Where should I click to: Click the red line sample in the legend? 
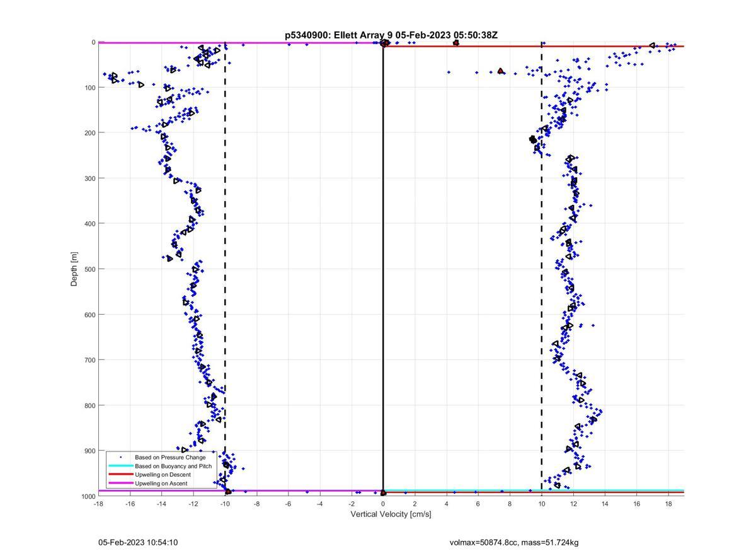coord(120,474)
